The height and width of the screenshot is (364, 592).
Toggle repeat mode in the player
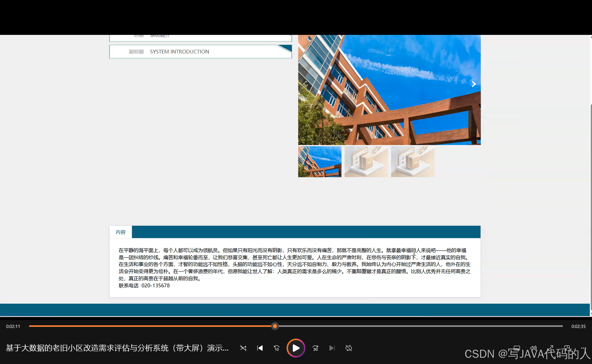coord(349,348)
